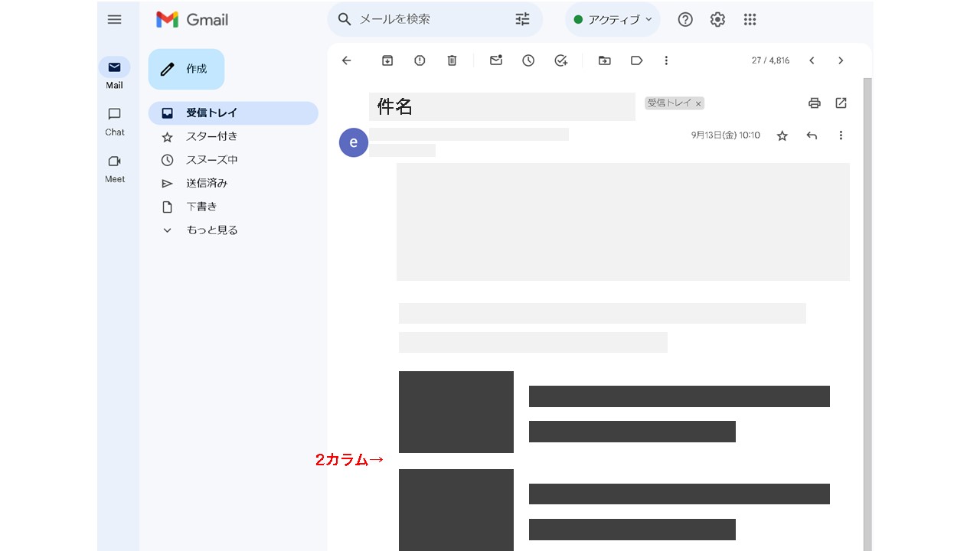Click the メールを検索 search field
The image size is (980, 551).
pos(429,20)
